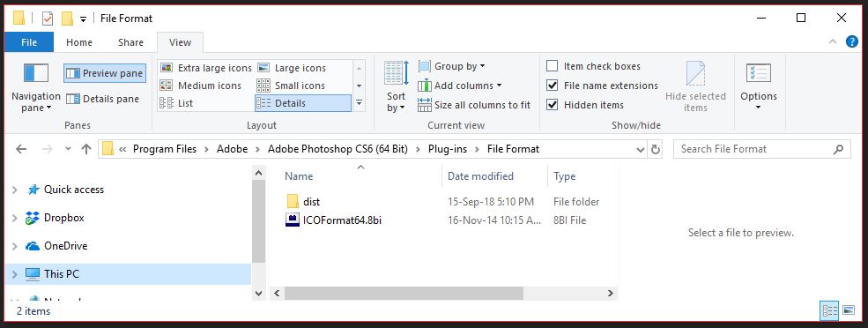
Task: Toggle the Details pane button
Action: tap(103, 99)
